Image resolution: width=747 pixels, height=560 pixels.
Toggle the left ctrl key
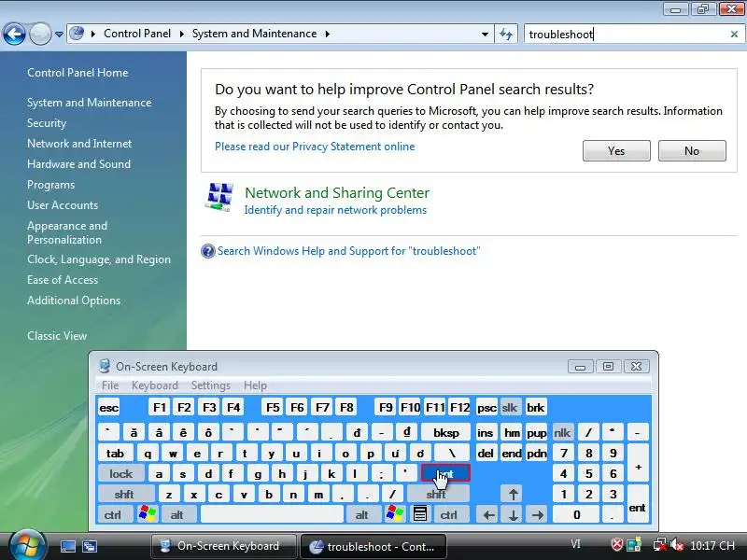tap(113, 515)
